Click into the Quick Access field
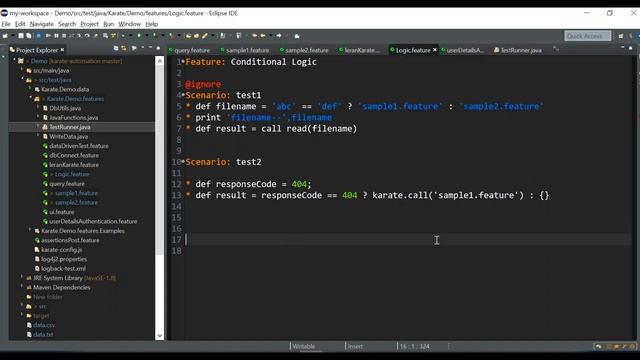Image resolution: width=640 pixels, height=360 pixels. [x=588, y=36]
